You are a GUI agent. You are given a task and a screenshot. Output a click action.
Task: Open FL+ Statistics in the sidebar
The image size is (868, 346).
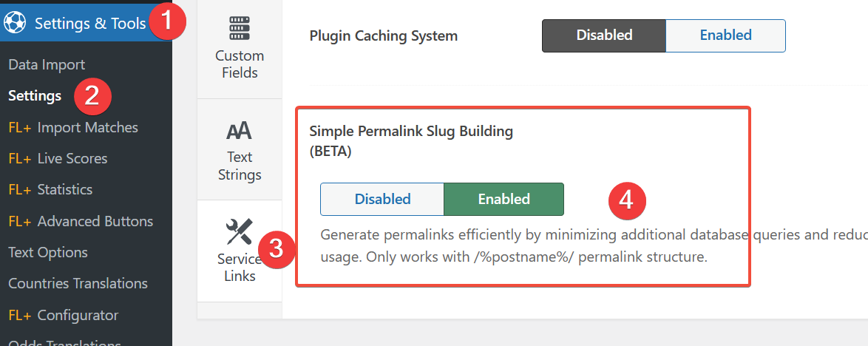click(50, 189)
